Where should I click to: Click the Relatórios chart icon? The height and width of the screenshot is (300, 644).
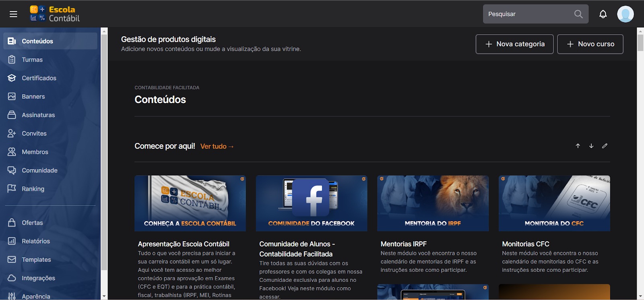pyautogui.click(x=12, y=241)
